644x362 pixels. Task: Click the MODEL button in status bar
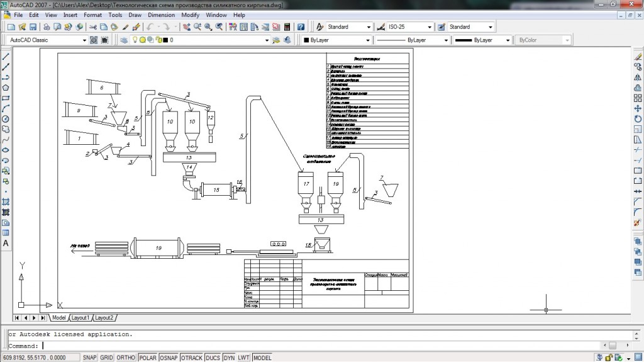(262, 358)
